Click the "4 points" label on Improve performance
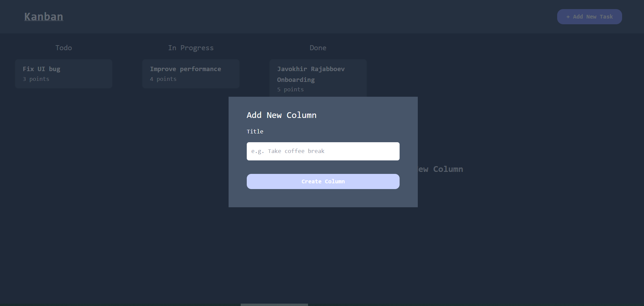 click(163, 79)
